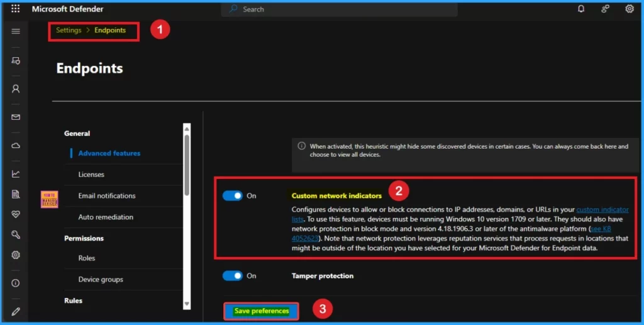
Task: Select Advanced features in General
Action: tap(109, 153)
